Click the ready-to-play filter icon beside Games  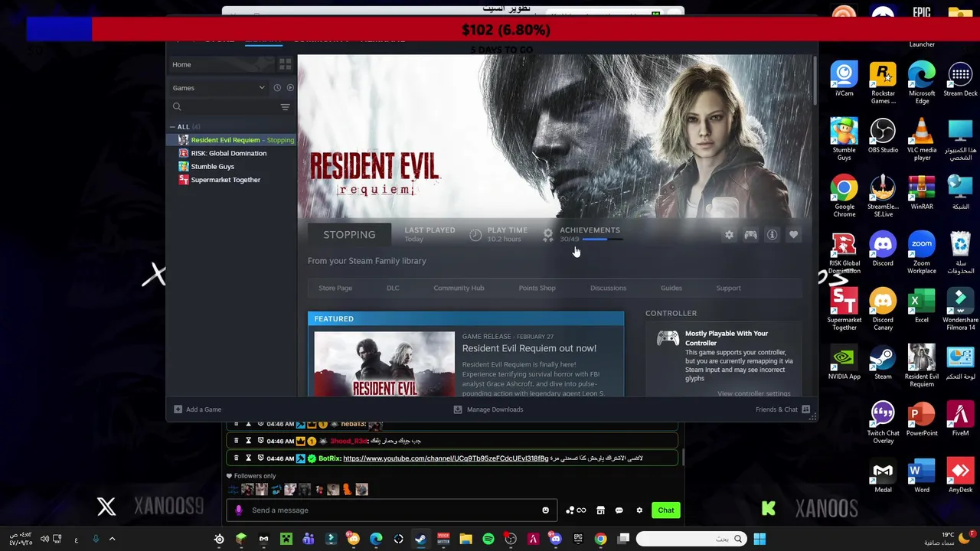pyautogui.click(x=289, y=88)
